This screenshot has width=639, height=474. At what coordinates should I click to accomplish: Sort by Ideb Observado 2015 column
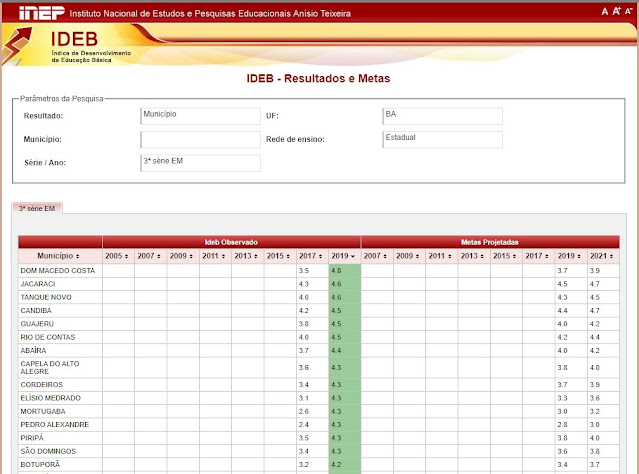[280, 256]
